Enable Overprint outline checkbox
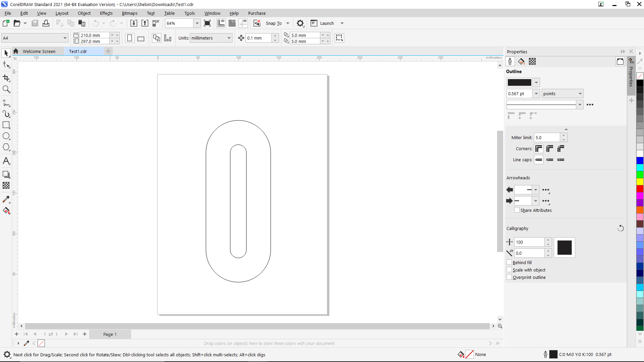The width and height of the screenshot is (644, 362). point(509,277)
